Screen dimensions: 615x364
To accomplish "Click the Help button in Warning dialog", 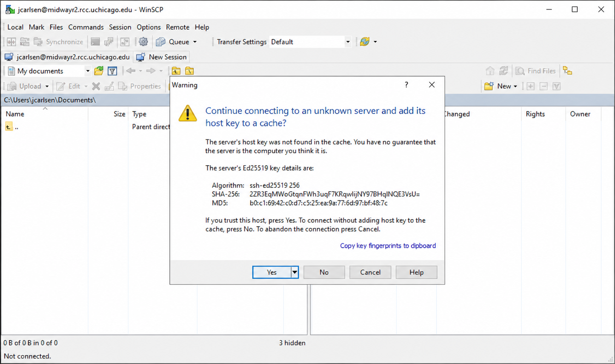I will click(417, 272).
